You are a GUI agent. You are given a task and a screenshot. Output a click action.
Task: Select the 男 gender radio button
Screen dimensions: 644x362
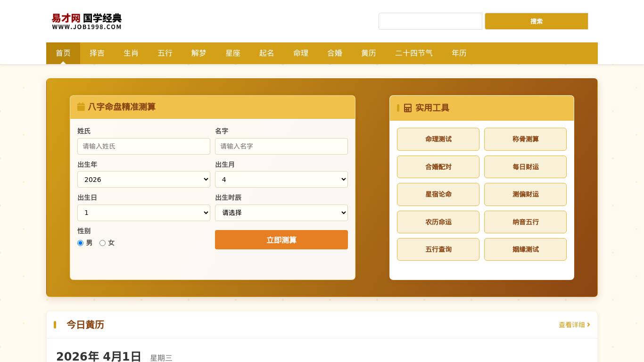coord(80,243)
